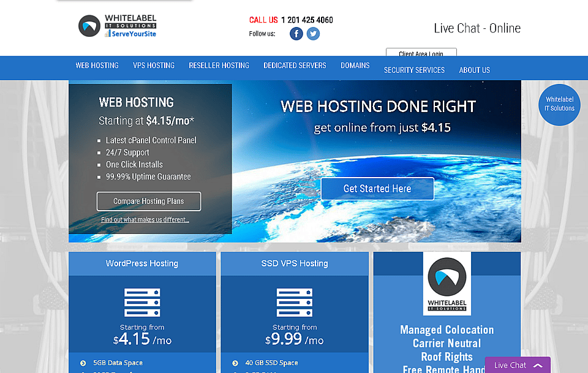This screenshot has height=373, width=588.
Task: Expand the Live Chat widget chevron
Action: [x=538, y=366]
